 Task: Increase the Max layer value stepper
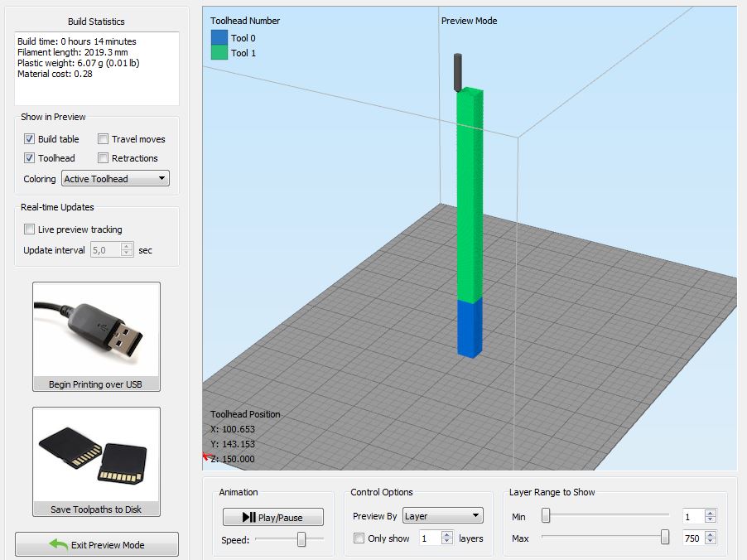pos(710,535)
